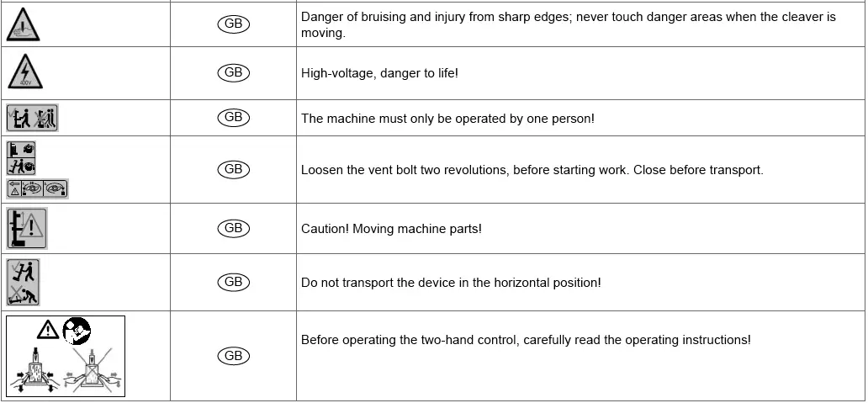
Task: Select the text about one-person machine operation
Action: tap(447, 119)
